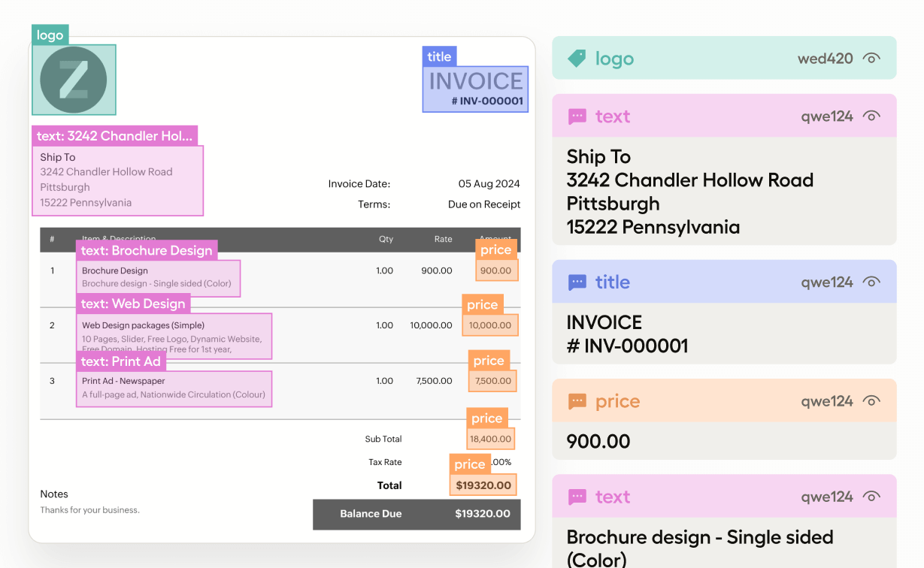Click the pink comment icon on Ship To card
The image size is (924, 568).
point(577,116)
